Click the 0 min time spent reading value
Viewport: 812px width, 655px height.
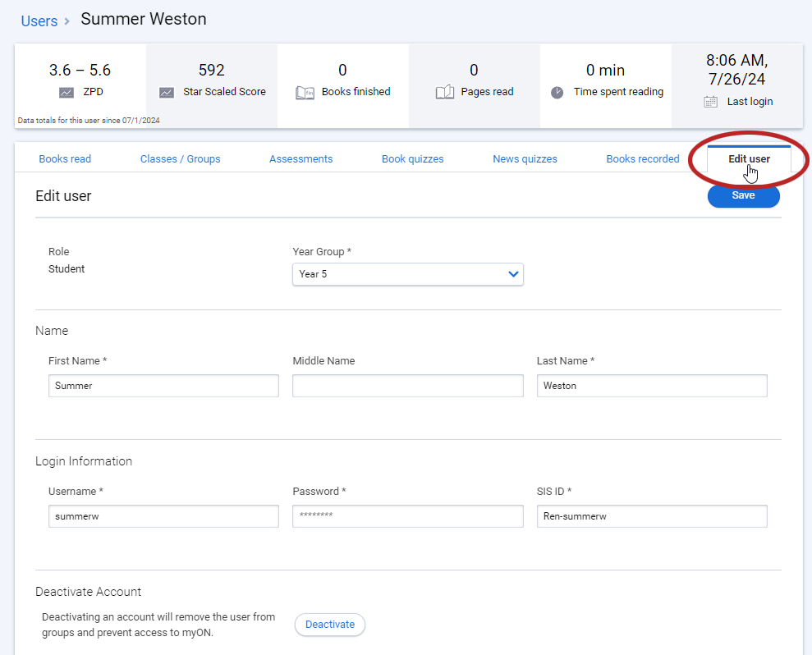point(605,70)
